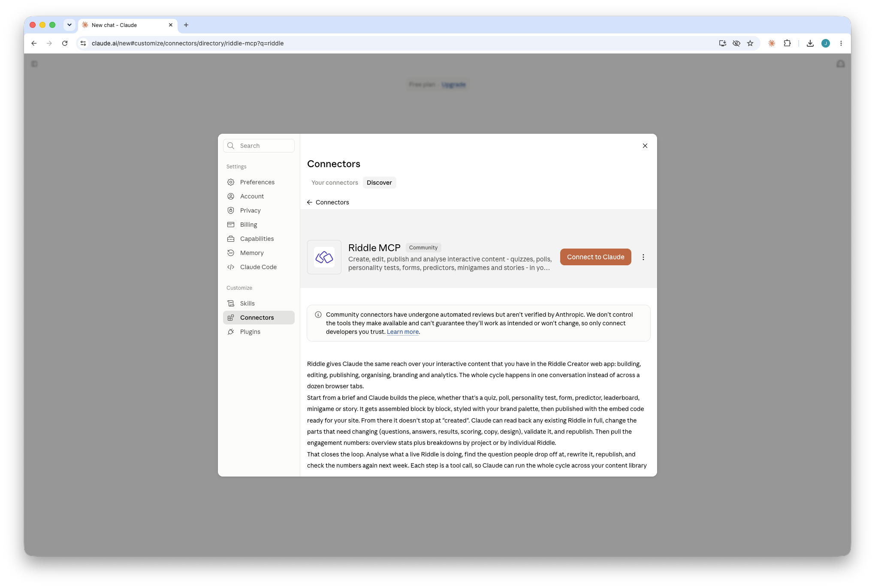Click the Privacy shield icon

click(231, 210)
